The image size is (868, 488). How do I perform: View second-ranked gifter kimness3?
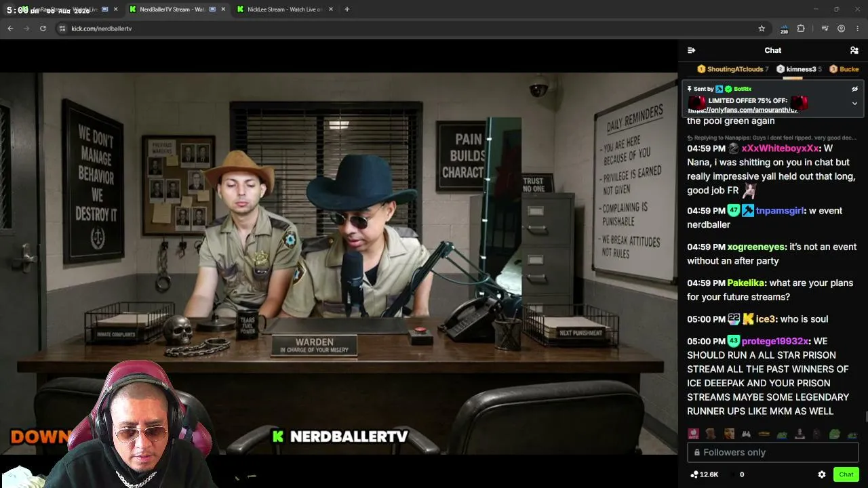pos(799,69)
